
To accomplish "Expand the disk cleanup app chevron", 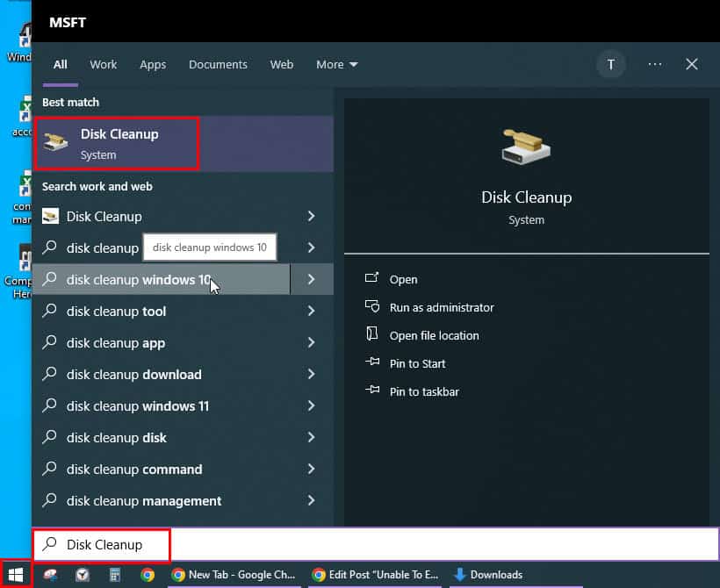I will pos(312,342).
